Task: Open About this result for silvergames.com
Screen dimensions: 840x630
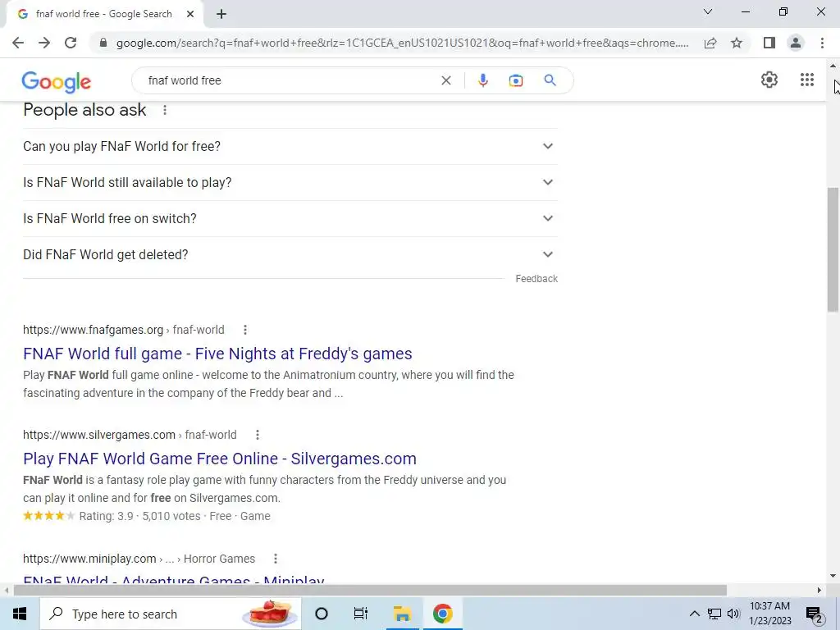Action: coord(258,435)
